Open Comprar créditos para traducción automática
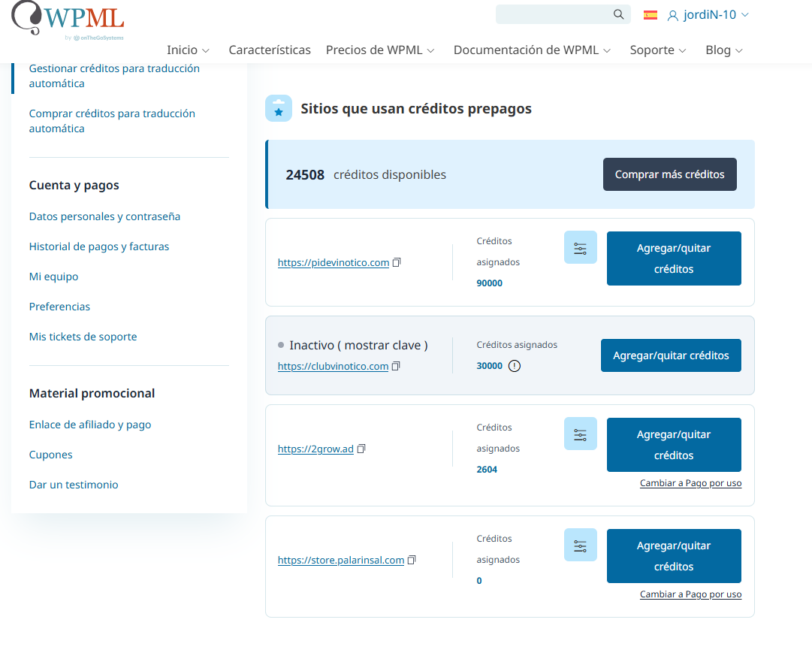This screenshot has width=812, height=671. [112, 121]
